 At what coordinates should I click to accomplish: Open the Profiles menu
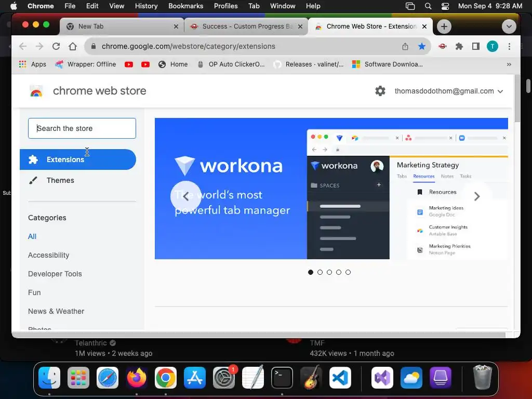point(225,6)
